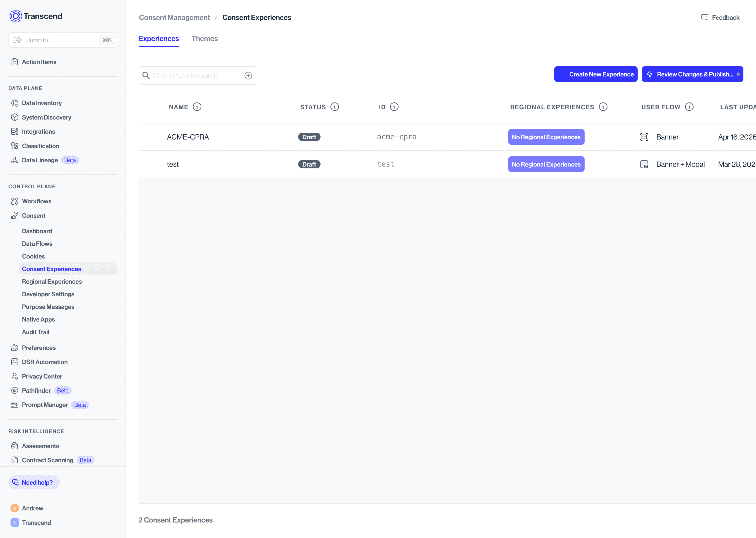This screenshot has height=538, width=756.
Task: Click the Regional Experiences column info icon
Action: [x=603, y=107]
